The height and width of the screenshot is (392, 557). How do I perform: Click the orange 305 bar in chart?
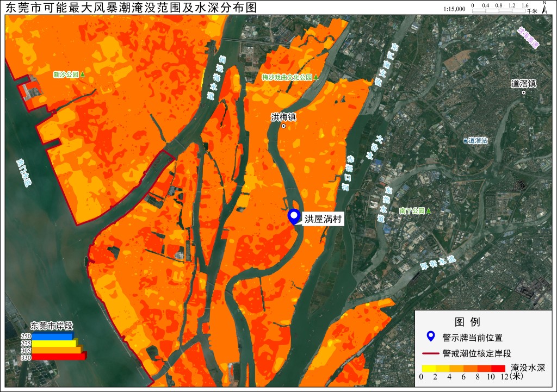(x=57, y=351)
